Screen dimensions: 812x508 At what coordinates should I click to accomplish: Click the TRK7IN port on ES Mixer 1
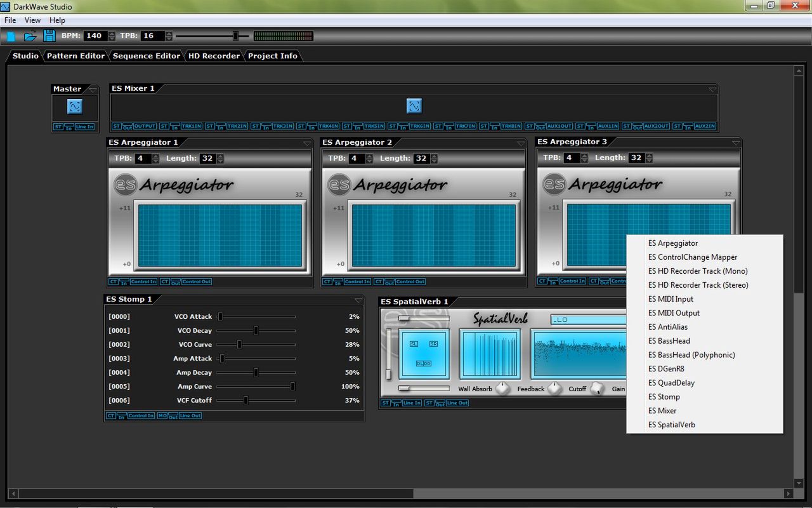(x=466, y=126)
